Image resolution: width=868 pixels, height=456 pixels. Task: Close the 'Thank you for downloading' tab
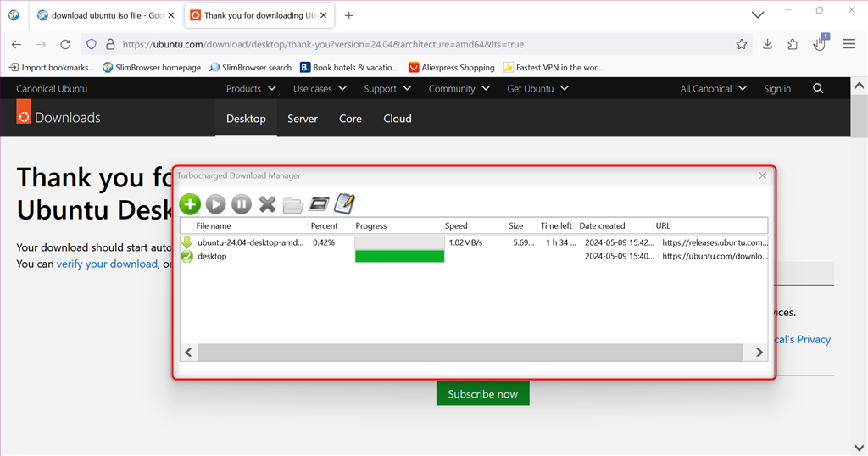[x=323, y=15]
